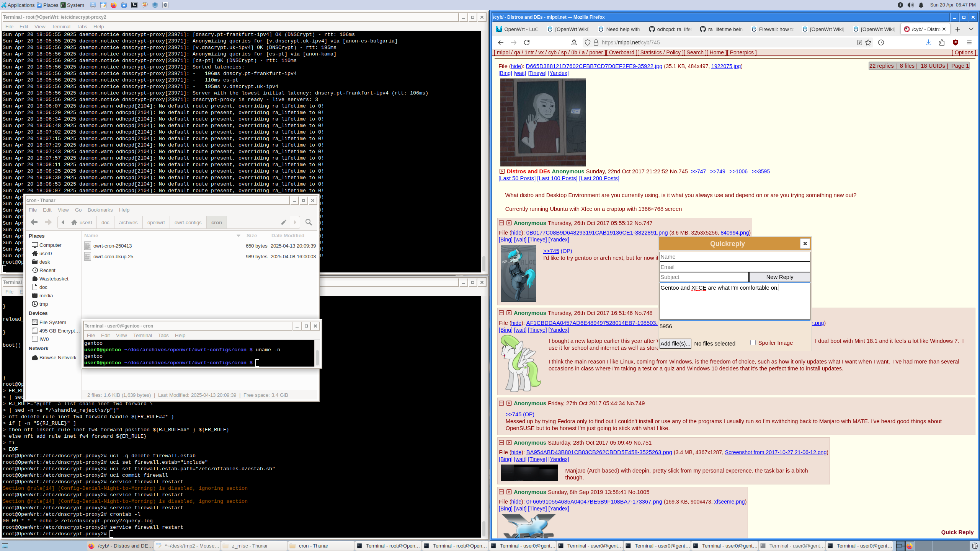Click the volume icon in system tray
Viewport: 980px width, 551px height.
[911, 5]
